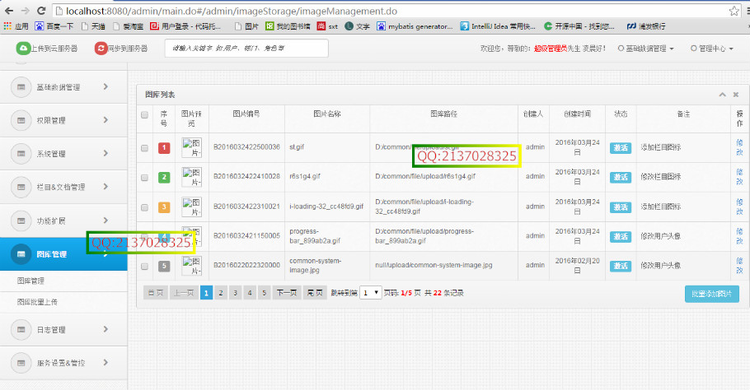The width and height of the screenshot is (750, 390).
Task: Check the checkbox for row 3
Action: [x=144, y=207]
